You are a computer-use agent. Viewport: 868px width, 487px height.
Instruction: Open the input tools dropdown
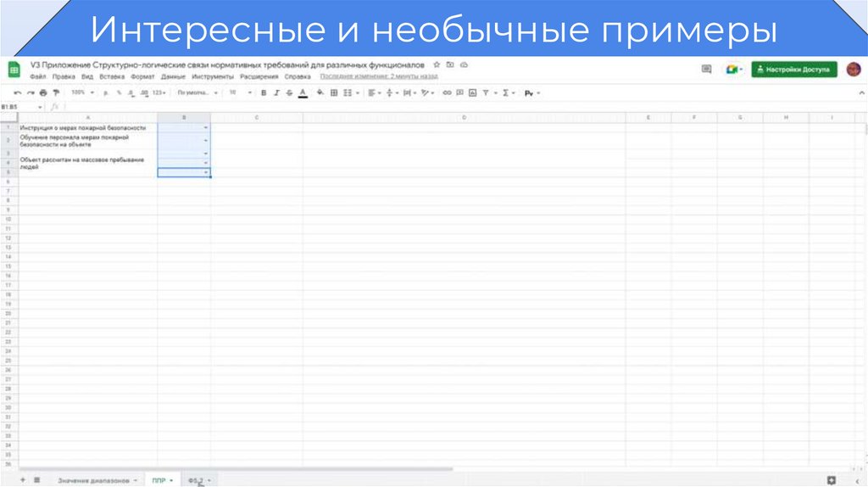[x=532, y=93]
